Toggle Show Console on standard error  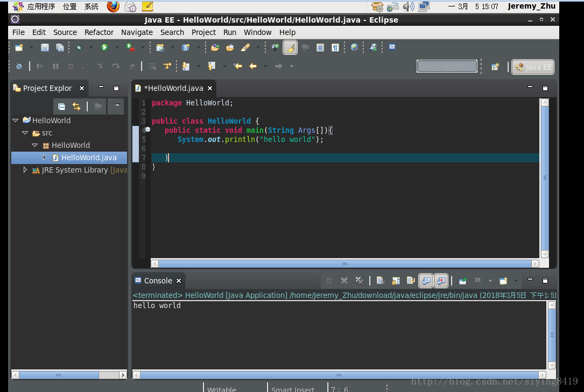pyautogui.click(x=441, y=281)
